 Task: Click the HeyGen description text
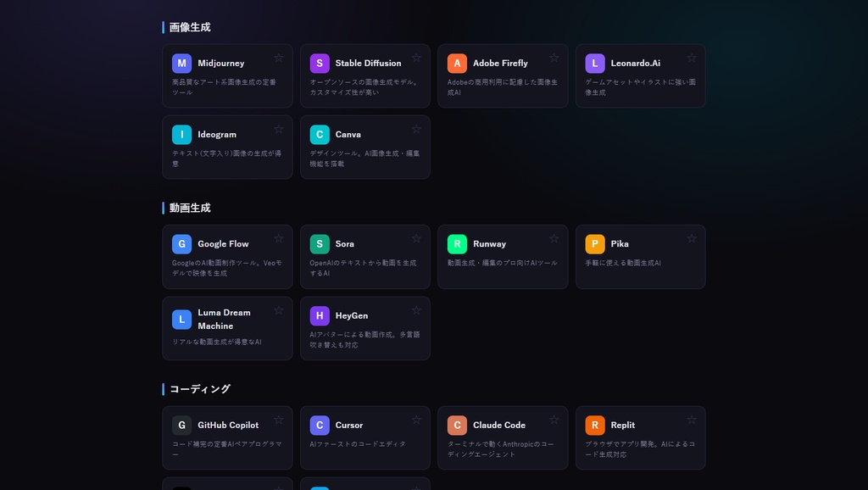click(x=364, y=339)
